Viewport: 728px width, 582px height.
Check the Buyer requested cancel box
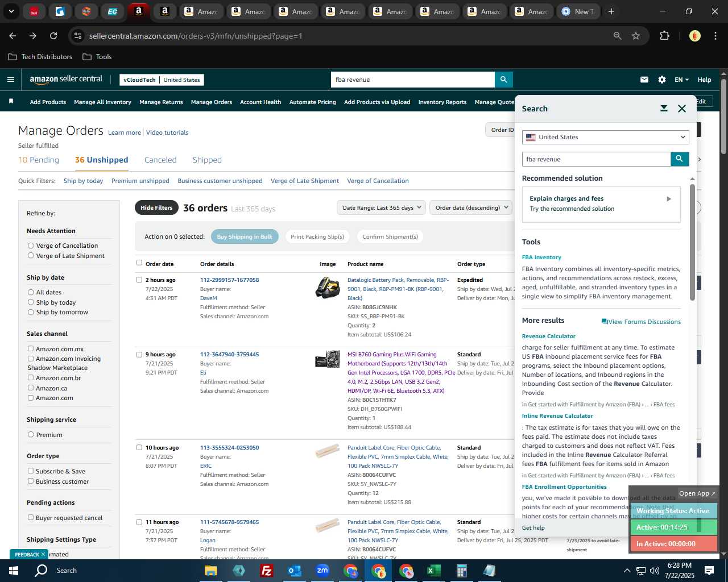[31, 518]
